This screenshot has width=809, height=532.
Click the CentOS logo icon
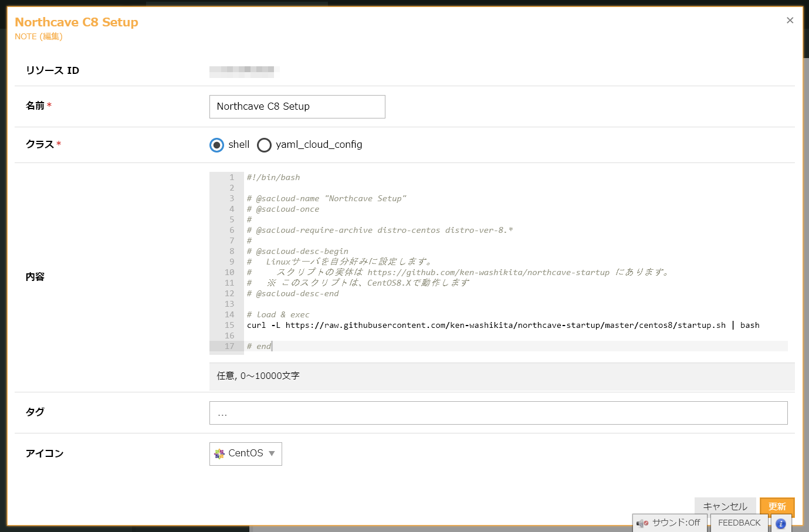(219, 453)
